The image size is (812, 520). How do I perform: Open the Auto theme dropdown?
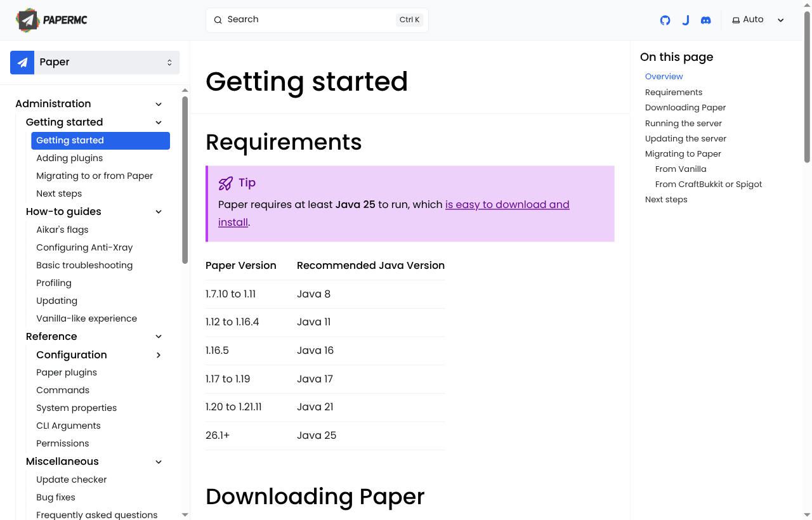[x=758, y=20]
